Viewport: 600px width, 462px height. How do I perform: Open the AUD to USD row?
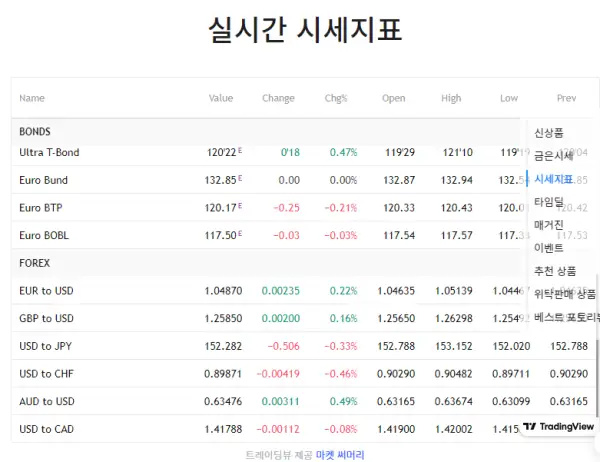click(304, 401)
